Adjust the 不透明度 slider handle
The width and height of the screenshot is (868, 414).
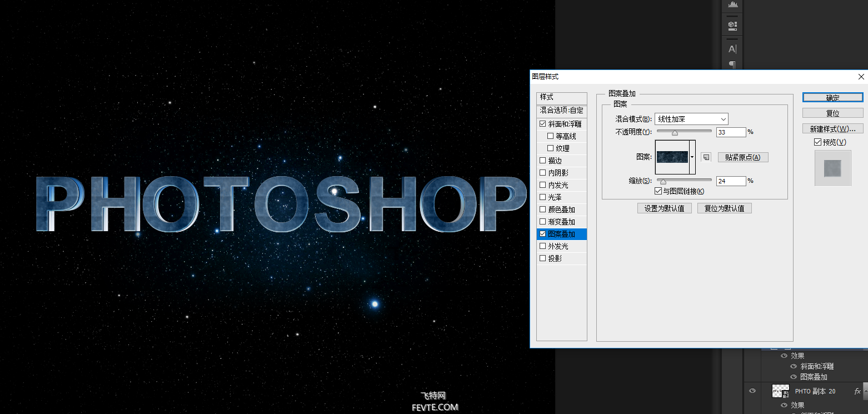coord(675,133)
